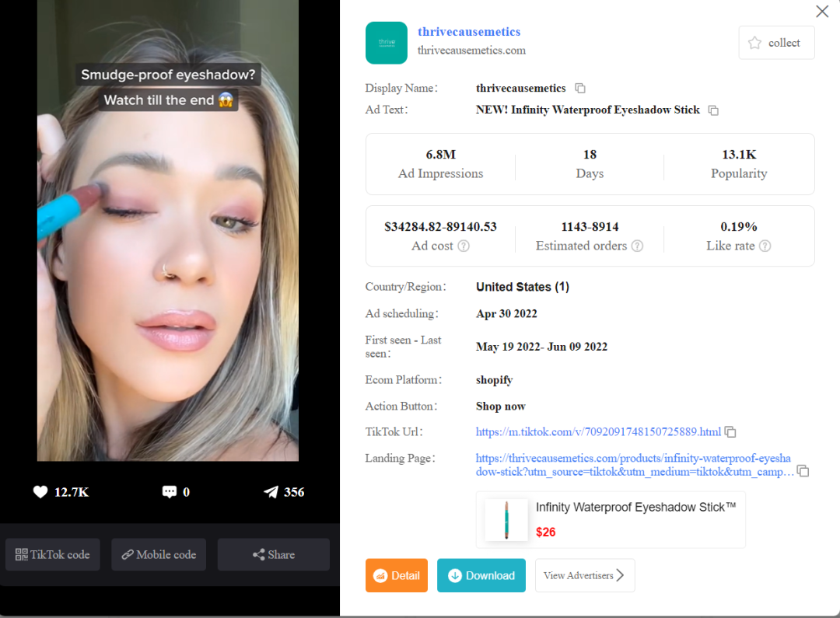The image size is (840, 618).
Task: Click the $26 product price
Action: [x=545, y=532]
